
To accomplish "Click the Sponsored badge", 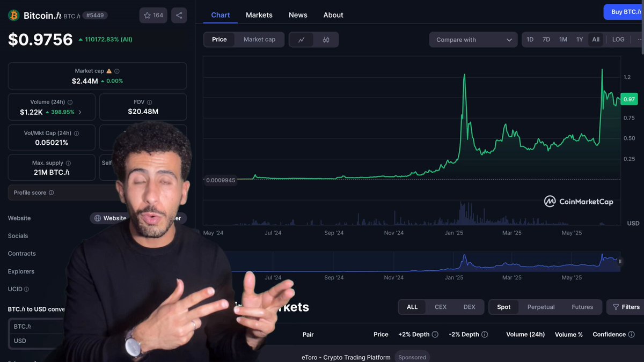I will click(412, 357).
